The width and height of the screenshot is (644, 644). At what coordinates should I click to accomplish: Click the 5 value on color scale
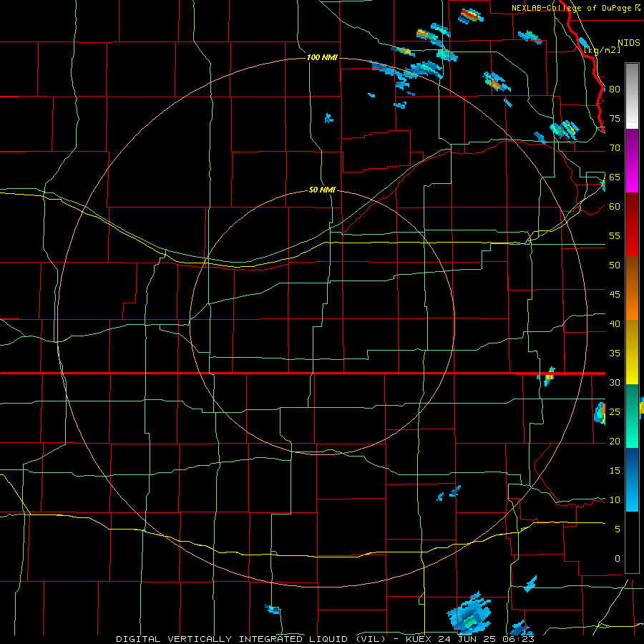(618, 529)
